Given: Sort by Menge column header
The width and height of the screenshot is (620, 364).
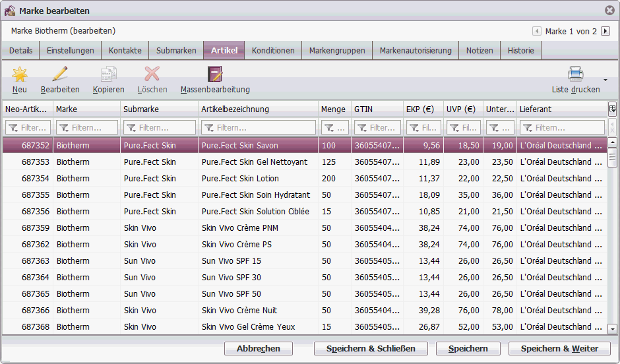Looking at the screenshot, I should pos(334,109).
